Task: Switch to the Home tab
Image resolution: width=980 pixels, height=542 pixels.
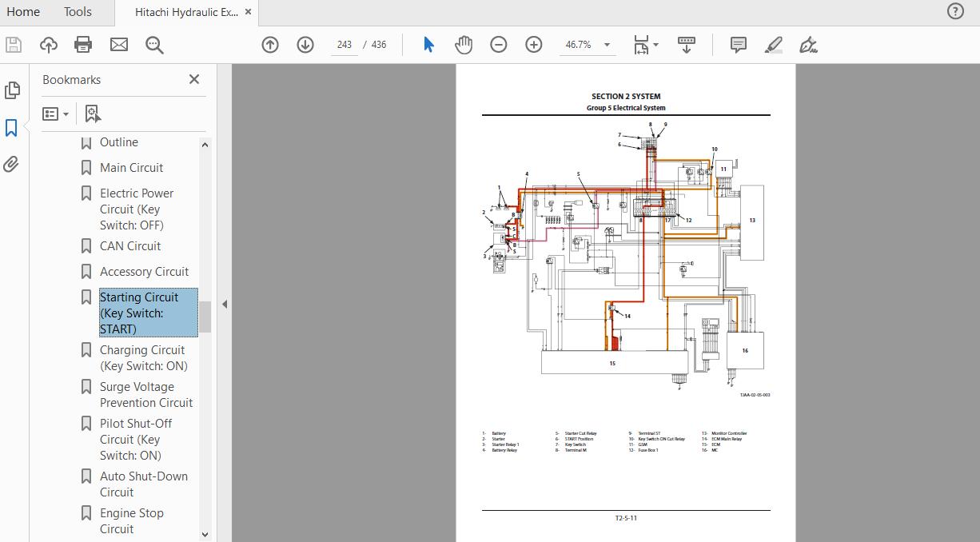Action: click(x=23, y=11)
